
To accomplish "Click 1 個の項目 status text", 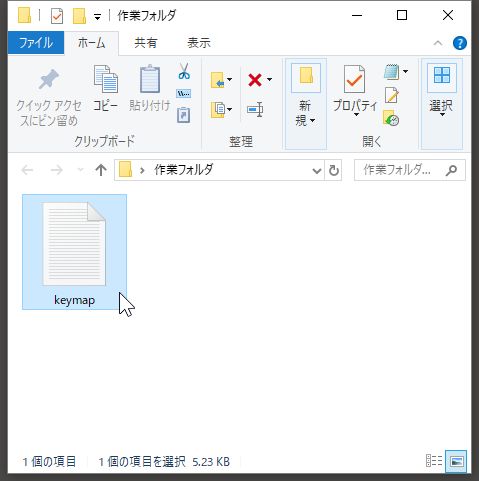I will click(49, 462).
